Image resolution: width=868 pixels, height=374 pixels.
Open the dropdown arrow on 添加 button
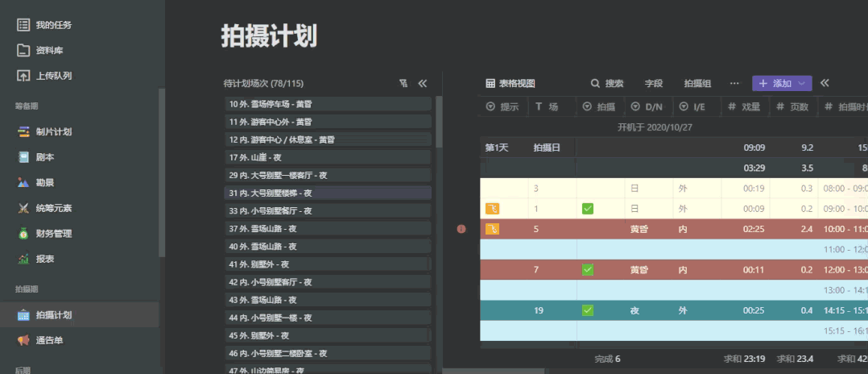point(801,83)
